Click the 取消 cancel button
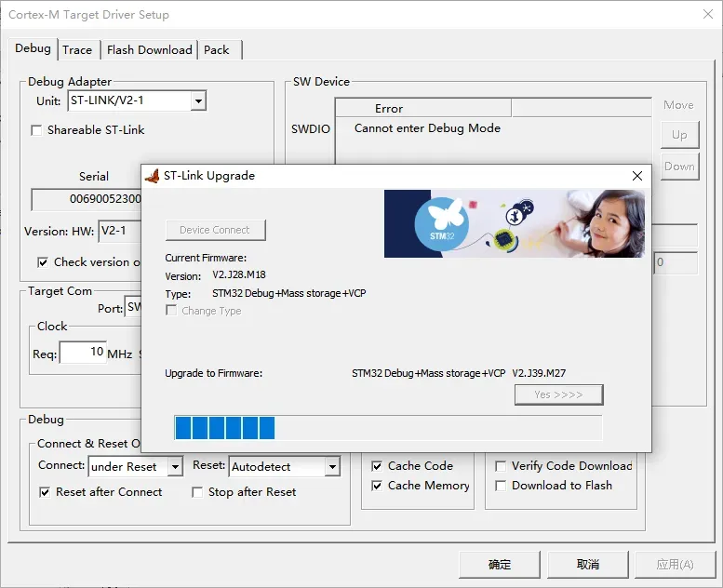Viewport: 723px width, 588px height. click(x=588, y=565)
